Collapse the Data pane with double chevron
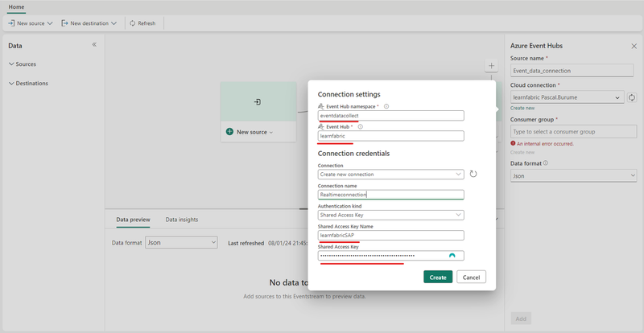 pyautogui.click(x=94, y=45)
